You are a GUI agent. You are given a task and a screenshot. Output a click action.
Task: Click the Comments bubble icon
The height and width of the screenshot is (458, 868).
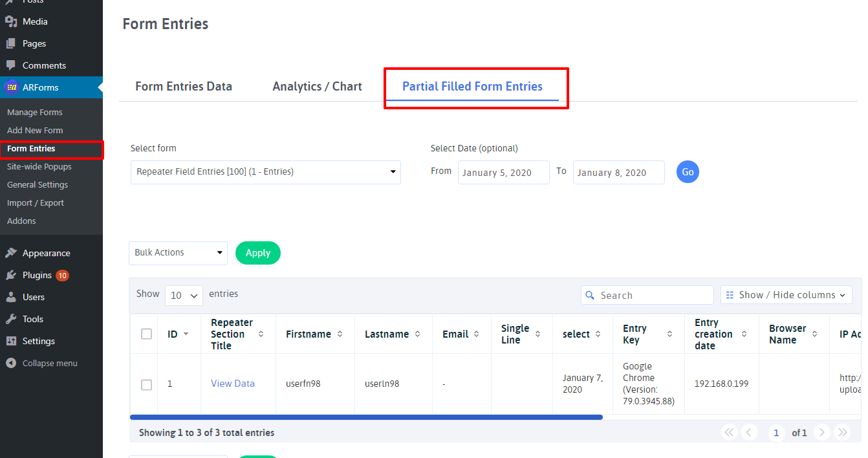[x=11, y=65]
